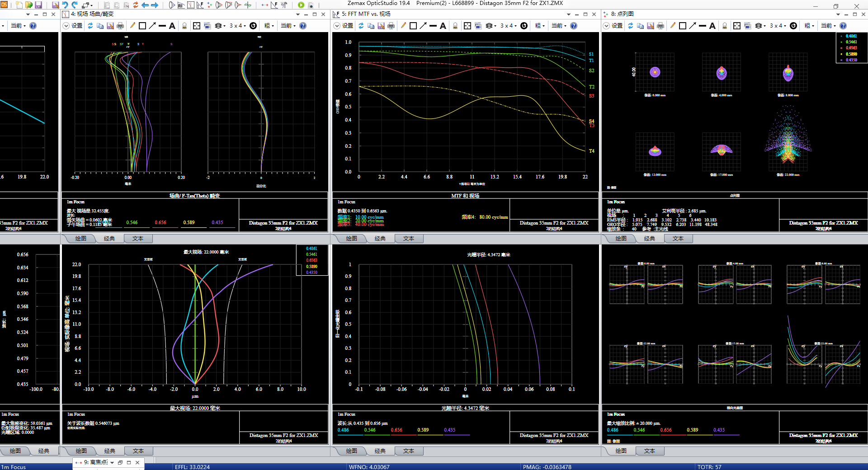Open a lens file from disk

(x=29, y=5)
